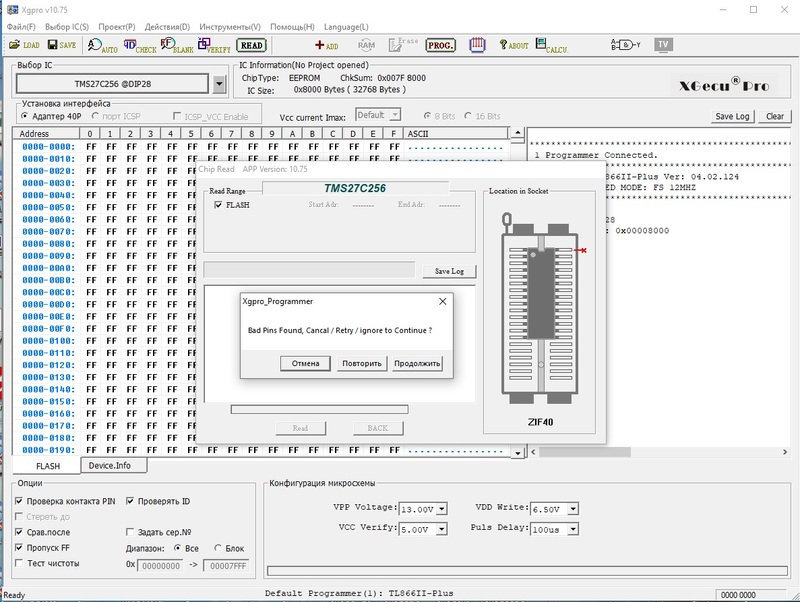Click the CHECK ID toolbar icon
The height and width of the screenshot is (602, 800).
pos(140,45)
